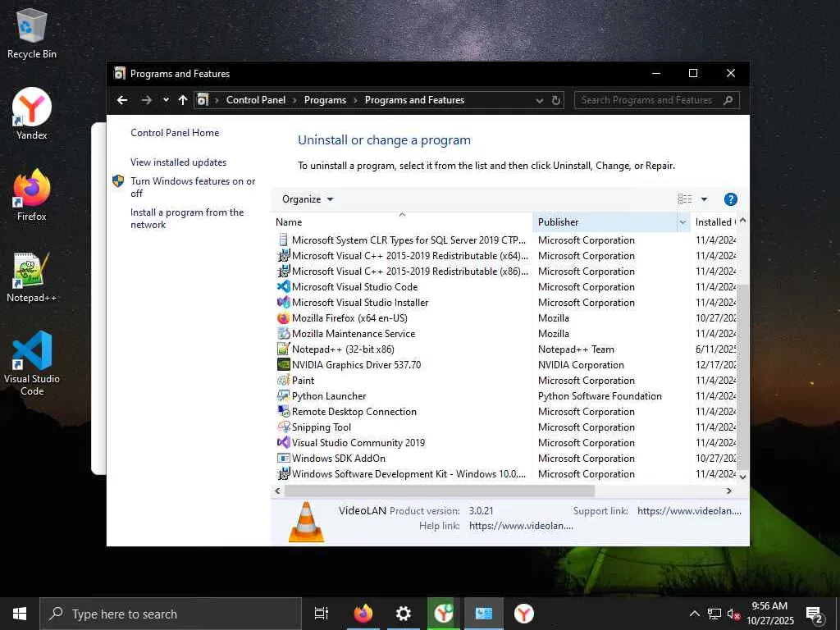Go up one level with the up arrow
Screen dimensions: 840x630
pos(183,100)
